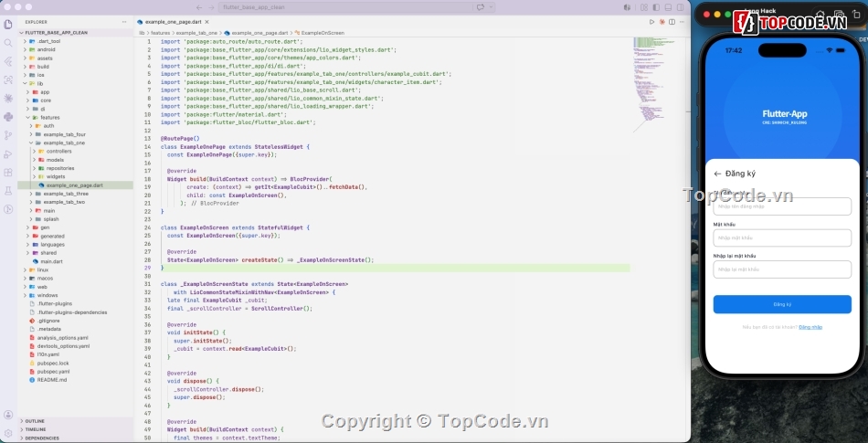Viewport: 868px width, 443px height.
Task: Rotate the simulator device icon
Action: click(856, 15)
